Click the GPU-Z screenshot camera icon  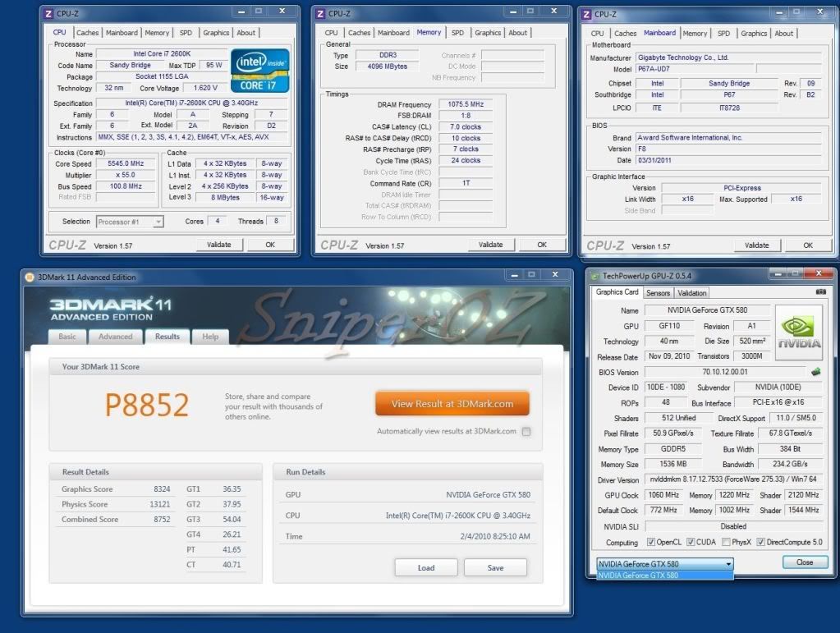click(820, 292)
